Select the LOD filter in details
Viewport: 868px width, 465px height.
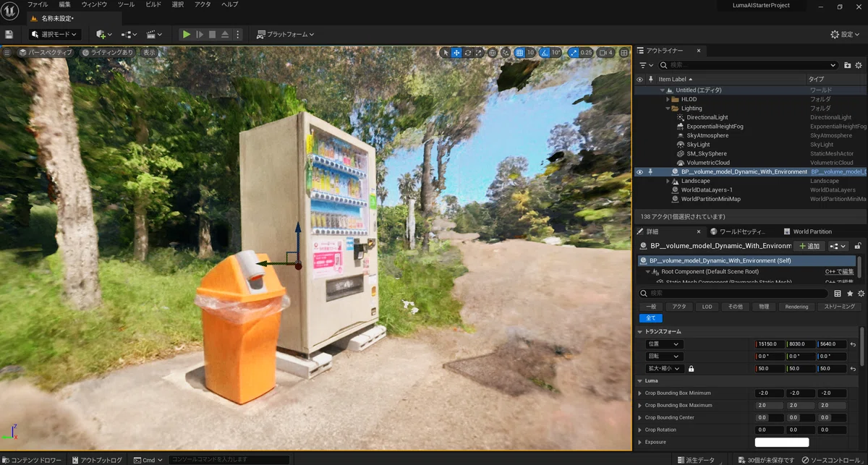(x=707, y=307)
